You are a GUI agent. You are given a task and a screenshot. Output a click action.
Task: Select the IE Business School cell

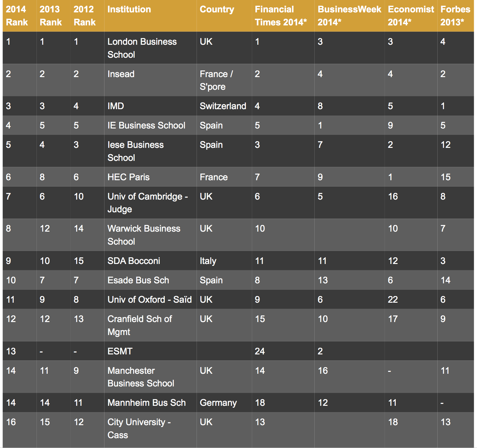click(151, 125)
